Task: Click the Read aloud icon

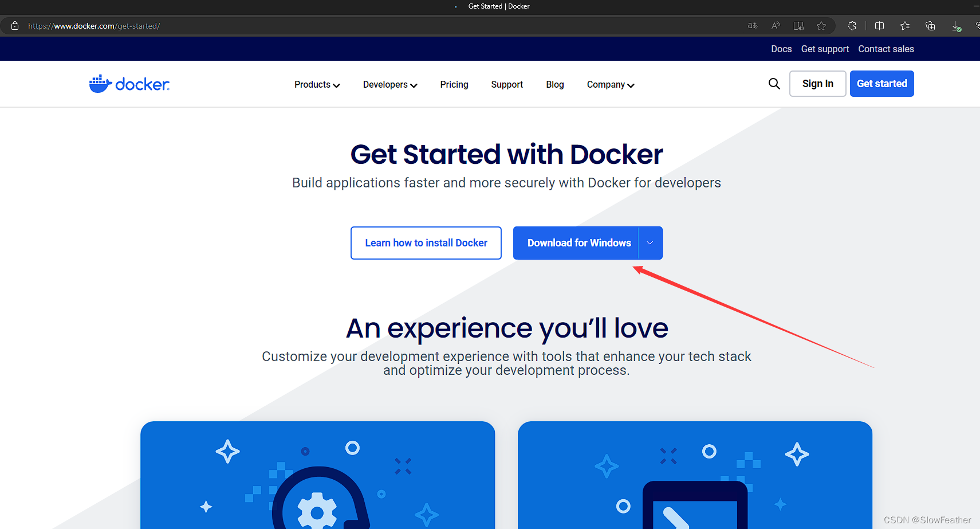Action: tap(776, 26)
